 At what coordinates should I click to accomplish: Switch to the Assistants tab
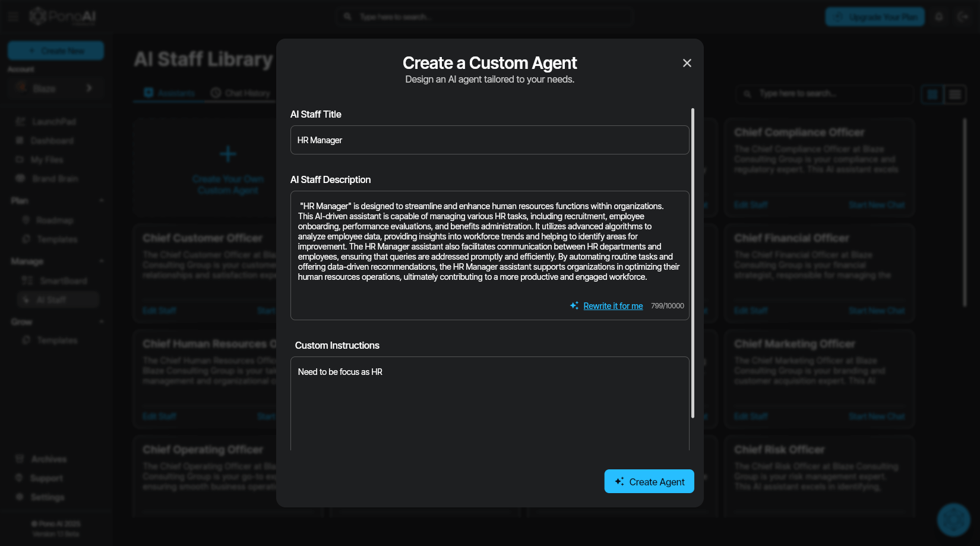169,93
